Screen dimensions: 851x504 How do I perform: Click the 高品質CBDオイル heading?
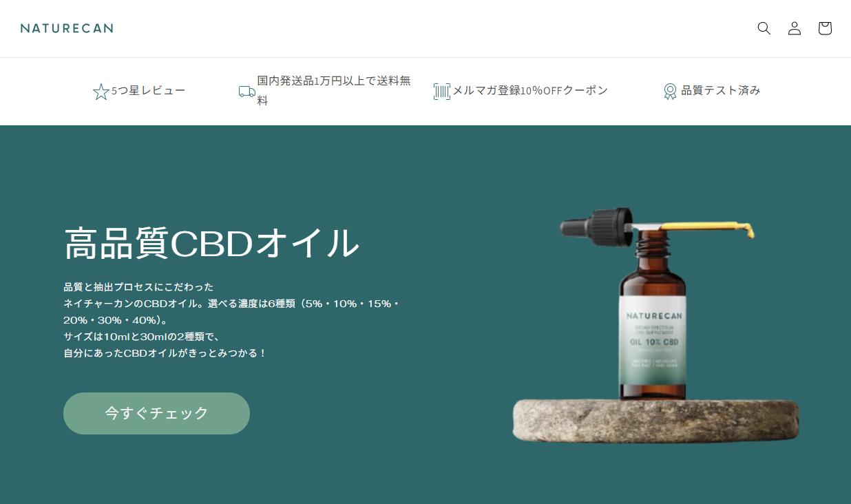coord(211,242)
